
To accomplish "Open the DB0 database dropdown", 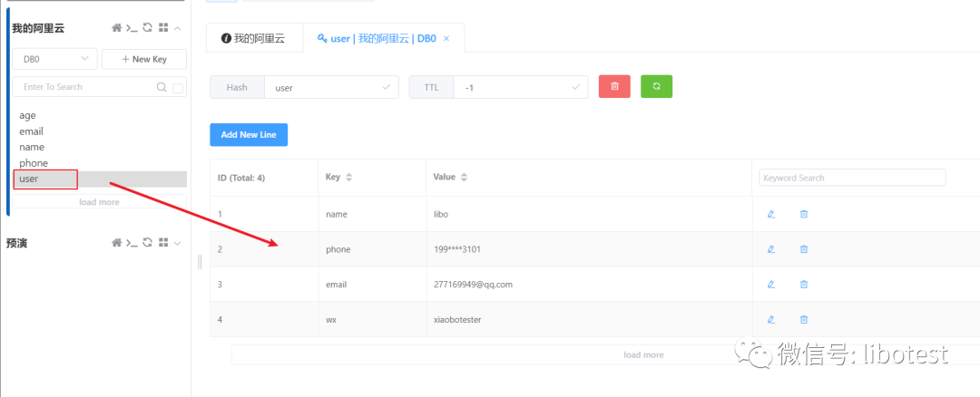I will [x=55, y=59].
